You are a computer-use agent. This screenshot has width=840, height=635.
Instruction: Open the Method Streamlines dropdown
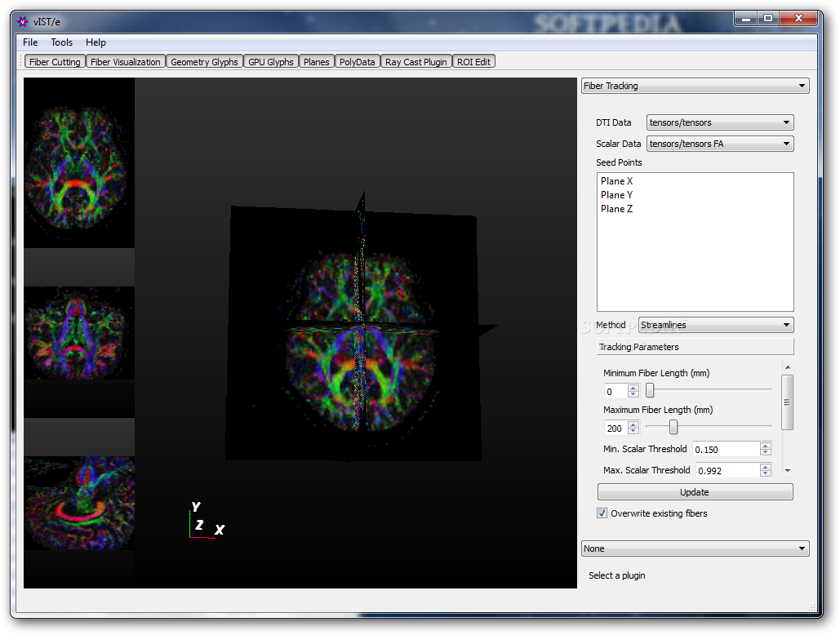tap(716, 325)
